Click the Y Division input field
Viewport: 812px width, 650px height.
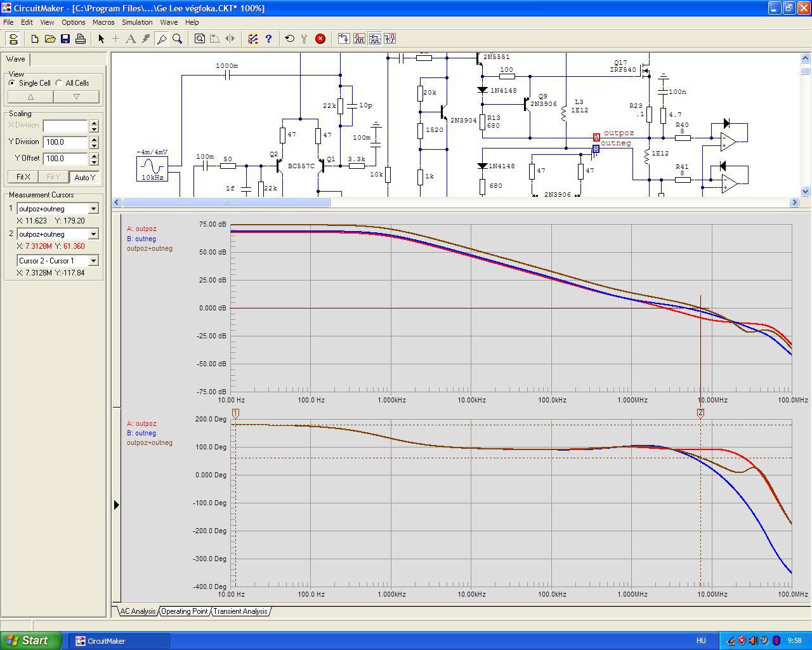[x=65, y=142]
